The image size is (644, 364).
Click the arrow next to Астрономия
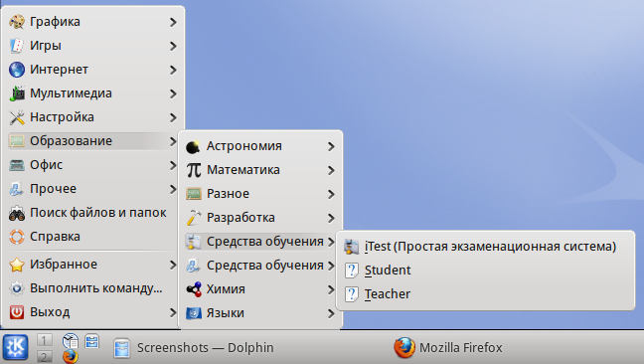331,146
